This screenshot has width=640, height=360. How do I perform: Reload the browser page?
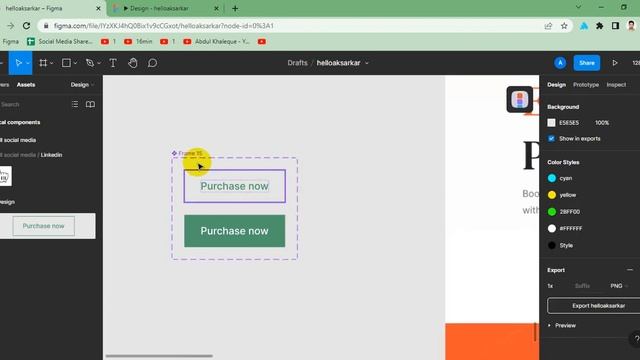point(26,26)
